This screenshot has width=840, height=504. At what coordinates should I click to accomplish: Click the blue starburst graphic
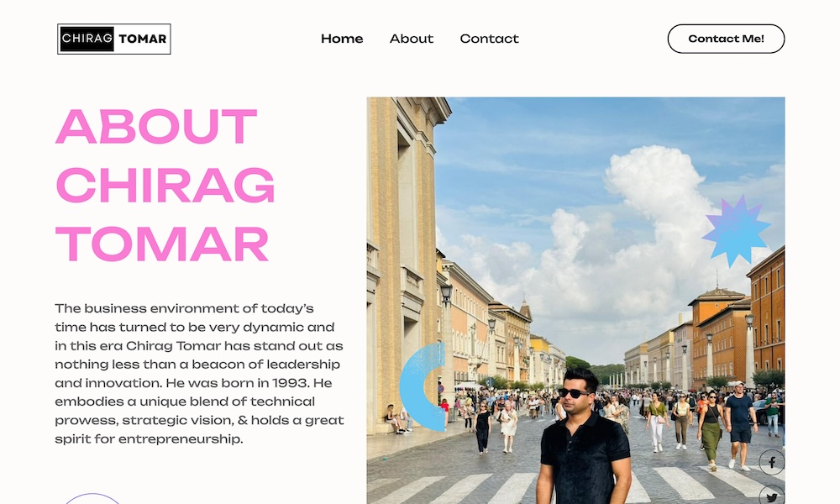pyautogui.click(x=736, y=231)
